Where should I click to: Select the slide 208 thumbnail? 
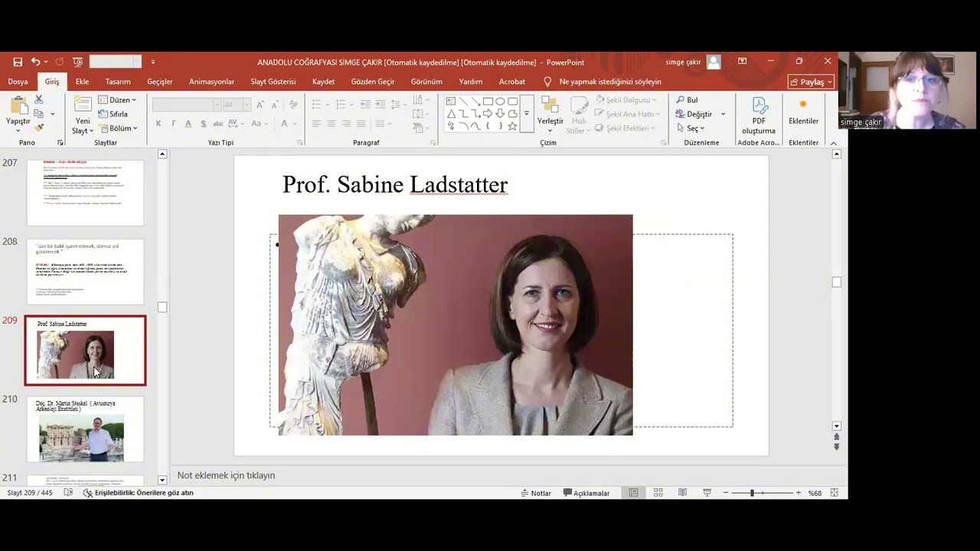pos(85,272)
